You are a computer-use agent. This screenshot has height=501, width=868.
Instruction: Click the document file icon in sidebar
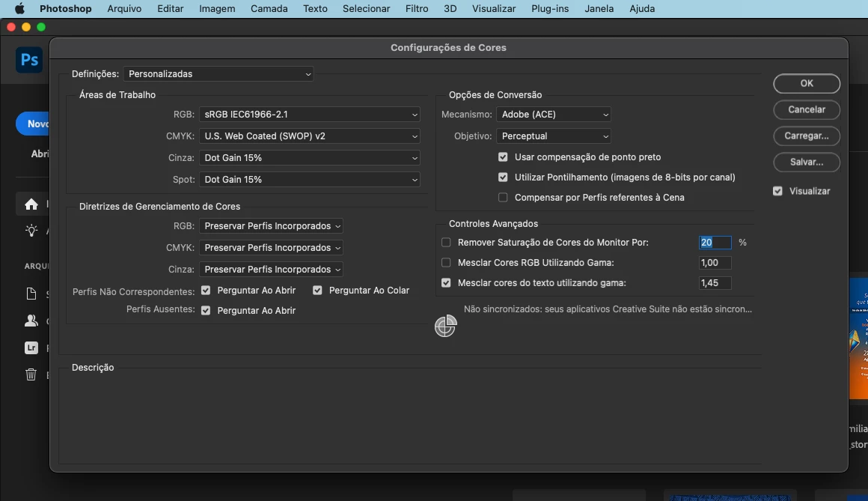(x=31, y=294)
